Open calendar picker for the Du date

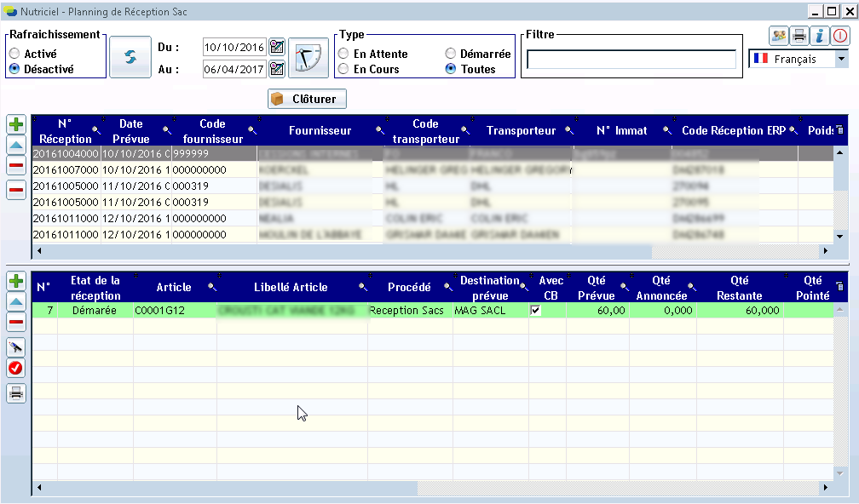pos(276,46)
